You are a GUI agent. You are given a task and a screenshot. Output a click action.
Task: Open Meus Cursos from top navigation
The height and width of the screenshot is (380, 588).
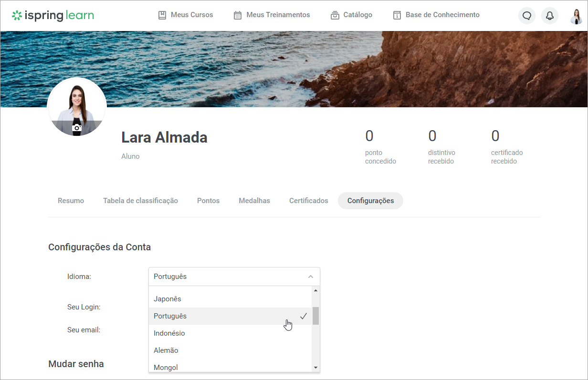[186, 15]
